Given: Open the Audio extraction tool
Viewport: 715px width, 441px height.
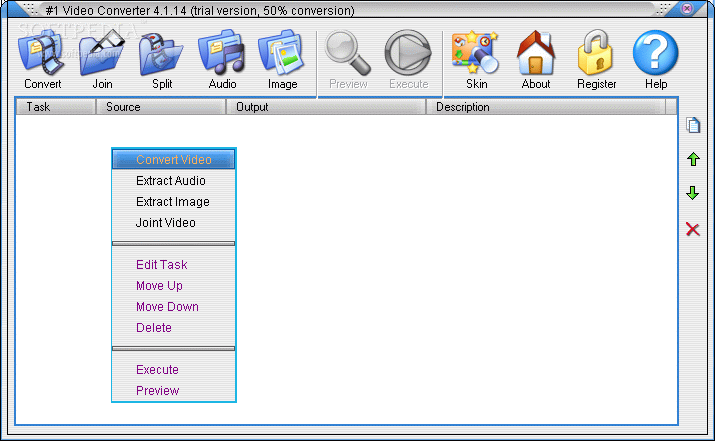Looking at the screenshot, I should [222, 59].
